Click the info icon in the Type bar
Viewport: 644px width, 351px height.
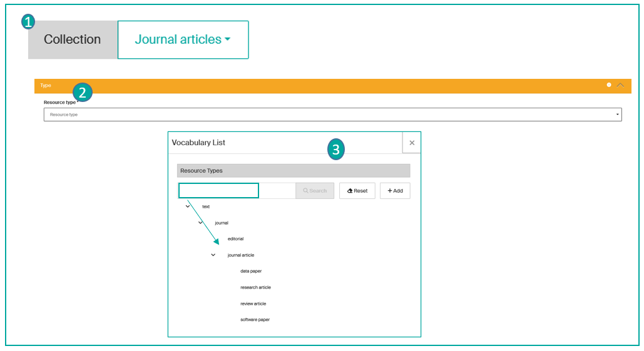pos(608,85)
